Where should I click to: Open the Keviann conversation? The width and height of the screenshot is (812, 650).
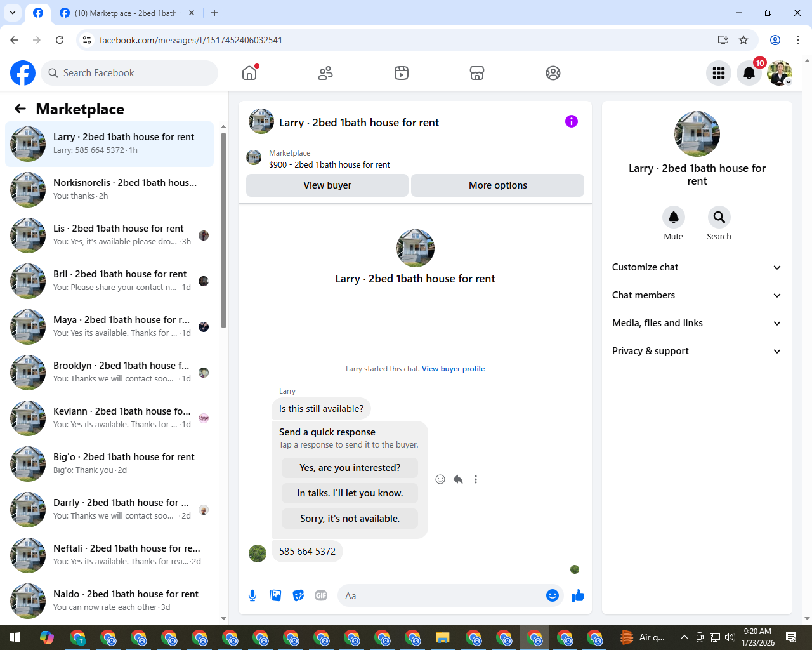pos(110,418)
